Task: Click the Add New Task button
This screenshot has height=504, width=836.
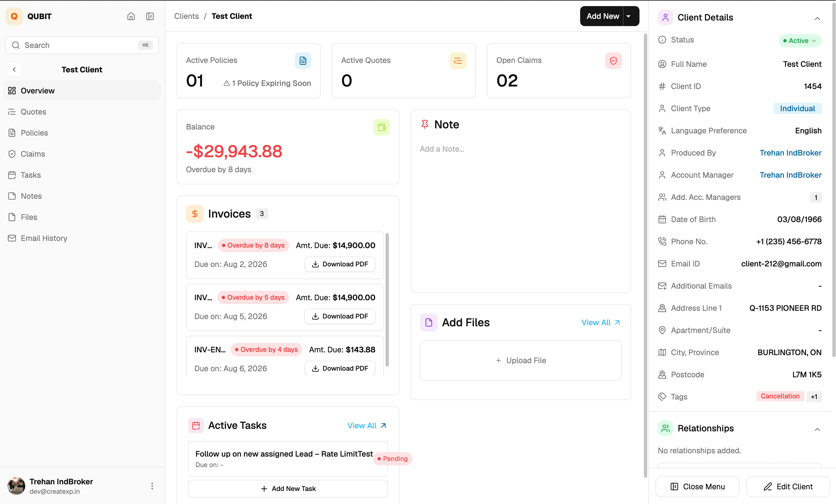Action: click(288, 488)
